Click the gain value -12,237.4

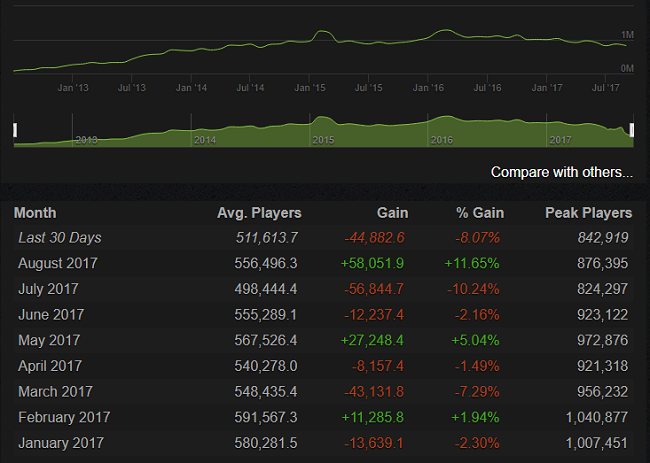pyautogui.click(x=374, y=315)
